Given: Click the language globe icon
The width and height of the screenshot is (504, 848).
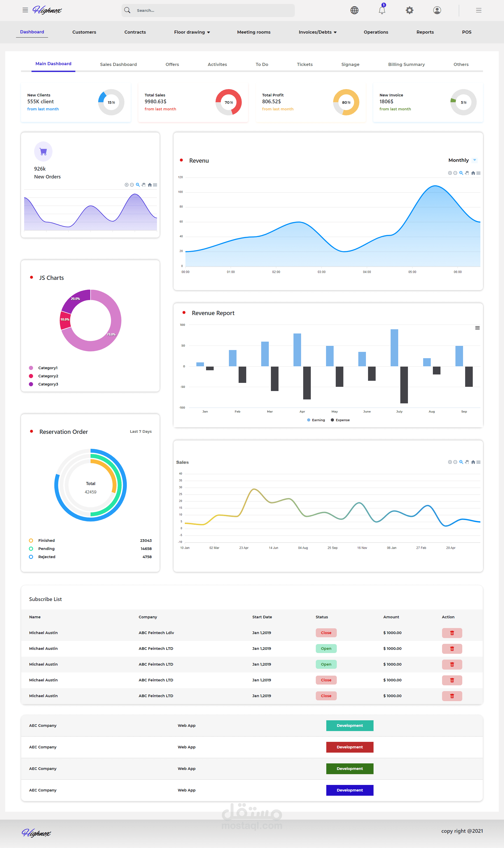Looking at the screenshot, I should click(354, 10).
